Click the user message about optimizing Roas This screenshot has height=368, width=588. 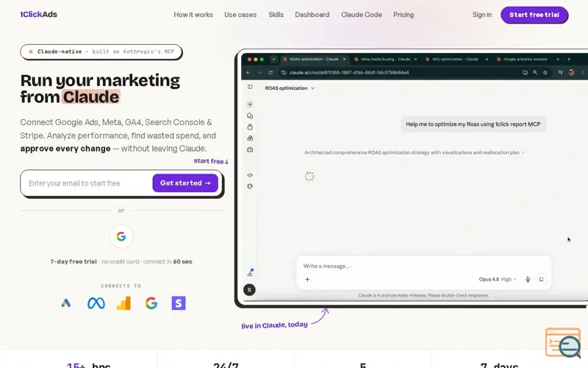tap(473, 124)
